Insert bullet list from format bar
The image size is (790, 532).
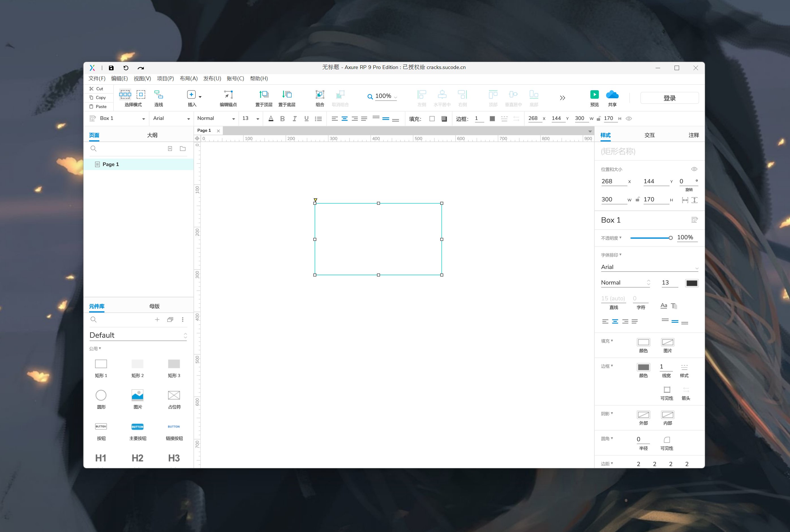pos(318,119)
